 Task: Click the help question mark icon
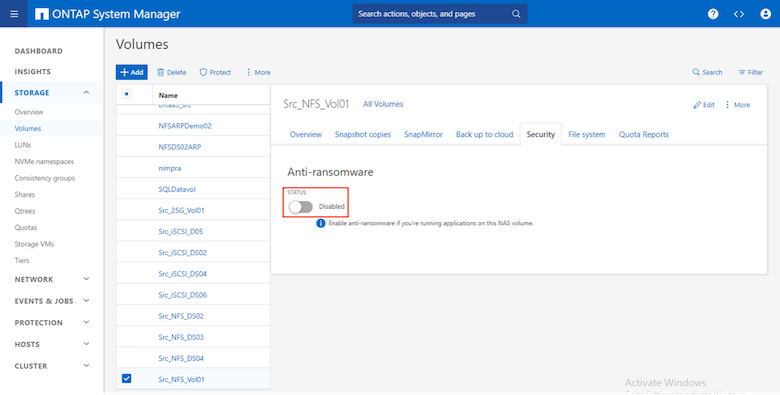(x=713, y=14)
